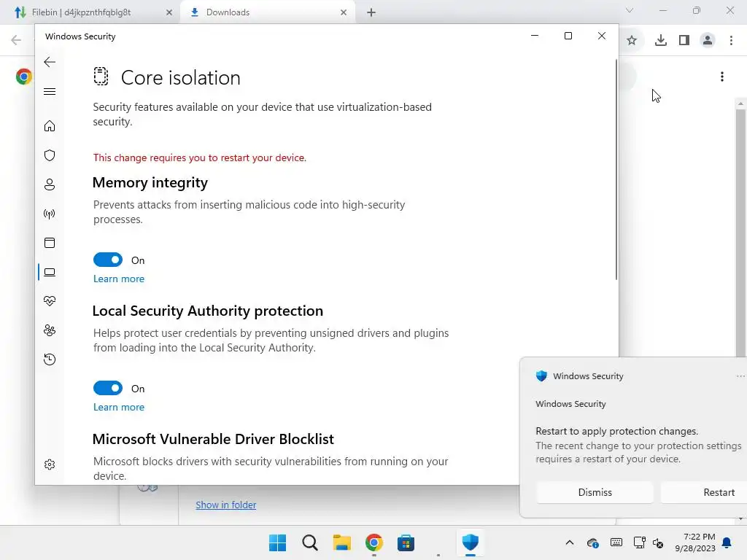
Task: Open Downloads page more actions menu
Action: coord(722,77)
